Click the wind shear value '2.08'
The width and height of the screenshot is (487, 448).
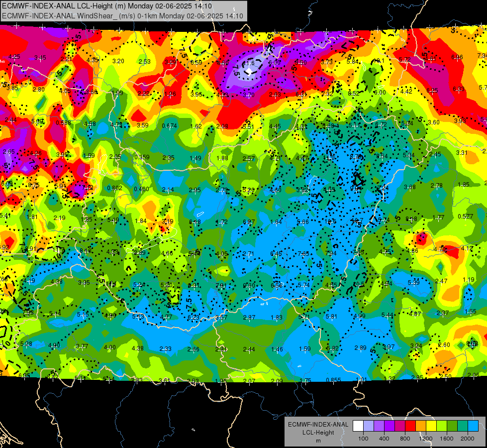click(x=222, y=126)
